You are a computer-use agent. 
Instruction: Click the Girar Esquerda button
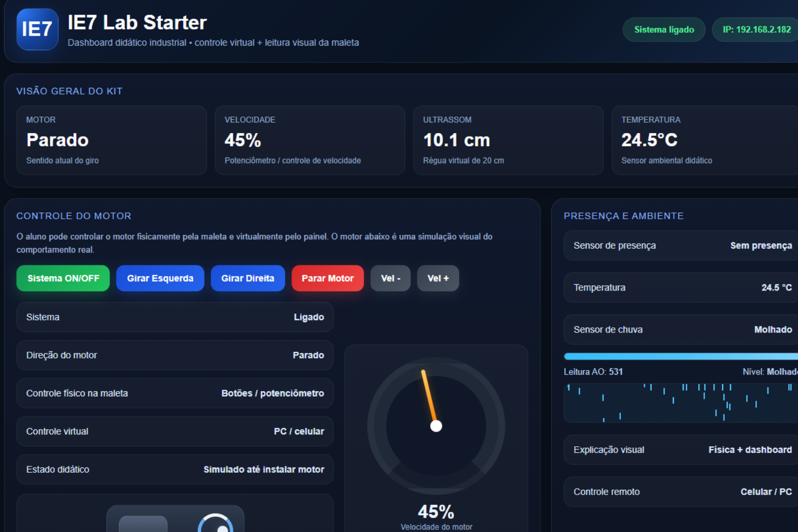tap(160, 278)
